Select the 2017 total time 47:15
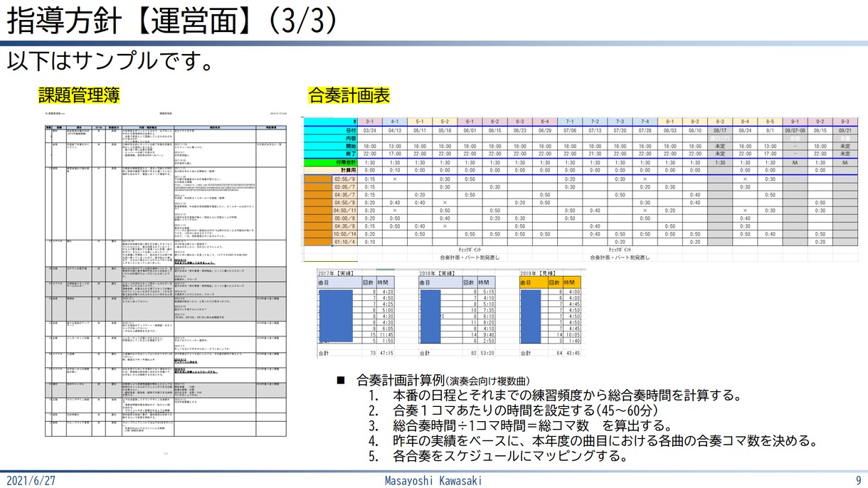 tap(385, 352)
